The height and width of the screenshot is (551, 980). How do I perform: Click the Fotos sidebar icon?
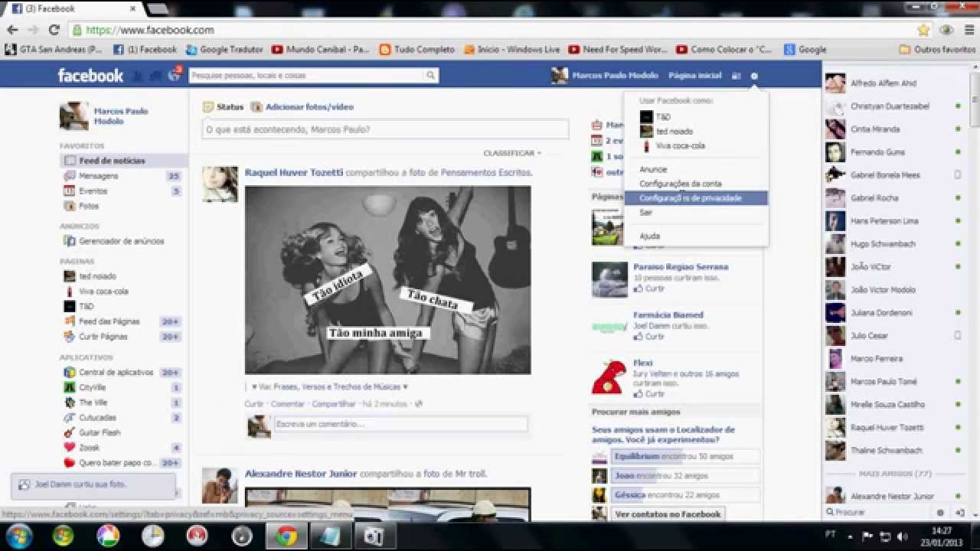70,206
